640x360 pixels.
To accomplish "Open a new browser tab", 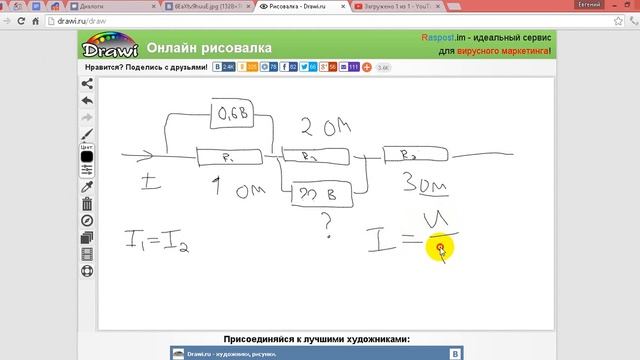I will tap(454, 7).
